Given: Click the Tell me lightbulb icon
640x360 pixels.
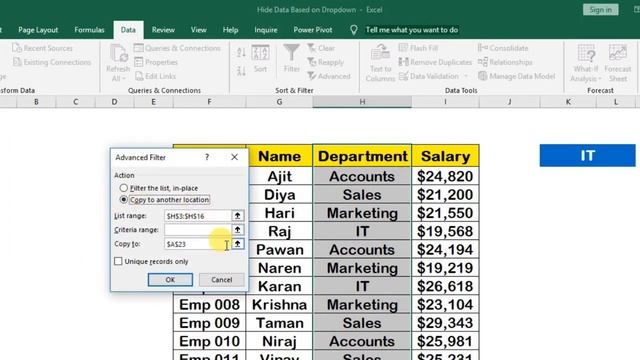Looking at the screenshot, I should click(353, 30).
